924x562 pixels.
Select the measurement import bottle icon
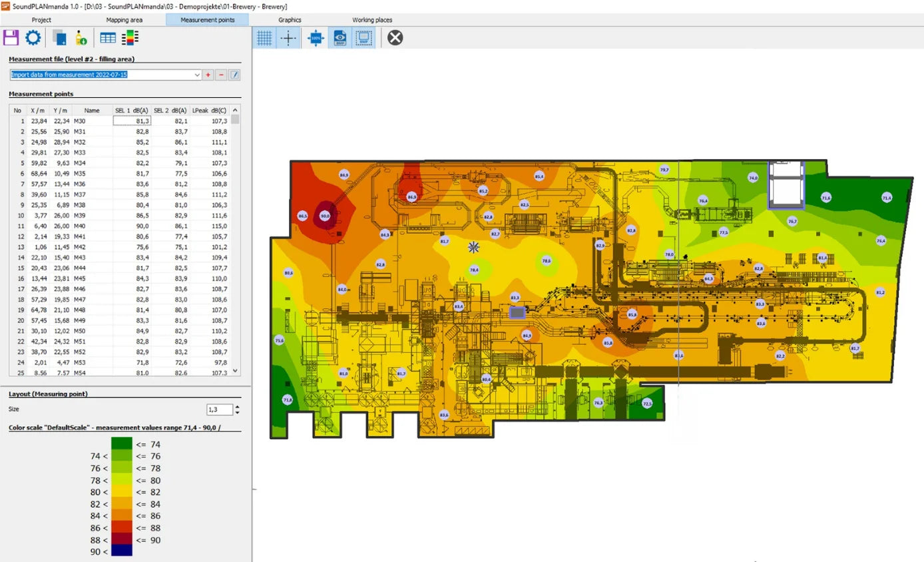coord(82,37)
